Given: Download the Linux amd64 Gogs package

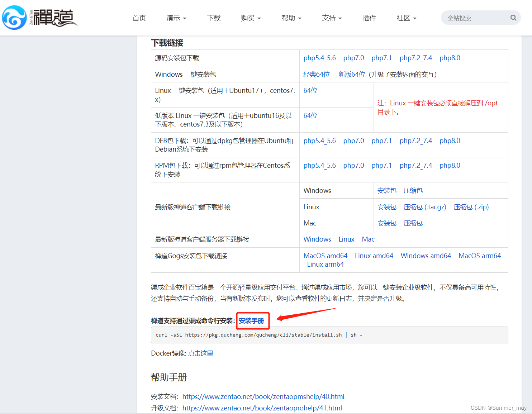Looking at the screenshot, I should (x=374, y=256).
